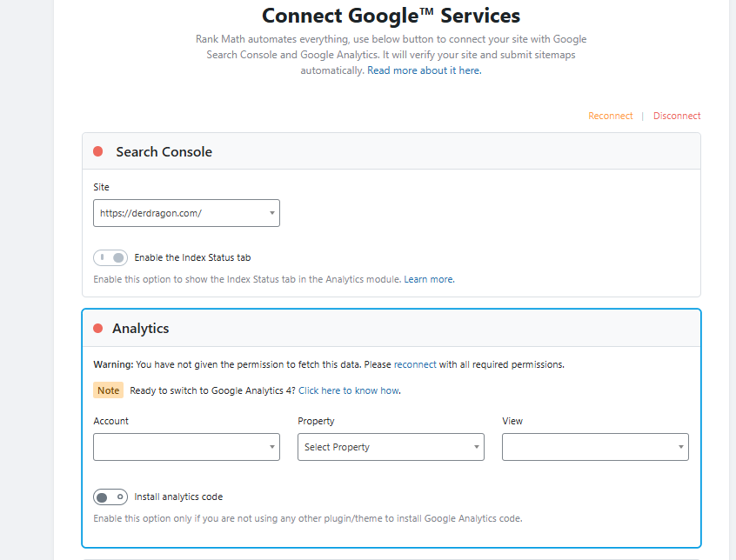Enable the Install analytics code switch
736x560 pixels.
tap(110, 497)
